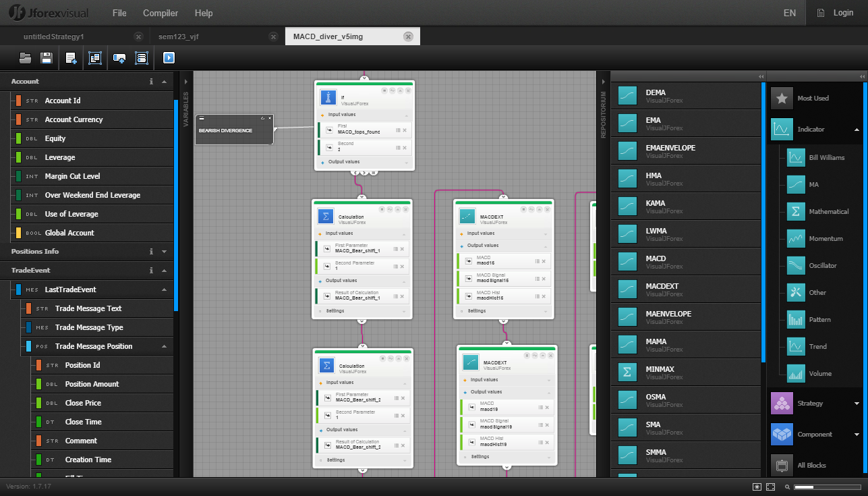Viewport: 868px width, 496px height.
Task: Expand the Strategy category arrow
Action: (x=857, y=404)
